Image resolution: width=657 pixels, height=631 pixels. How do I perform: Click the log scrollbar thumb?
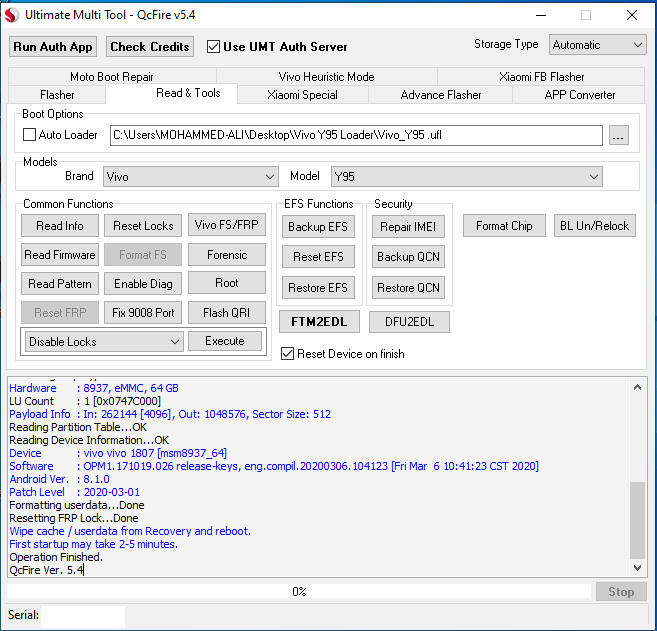[637, 520]
